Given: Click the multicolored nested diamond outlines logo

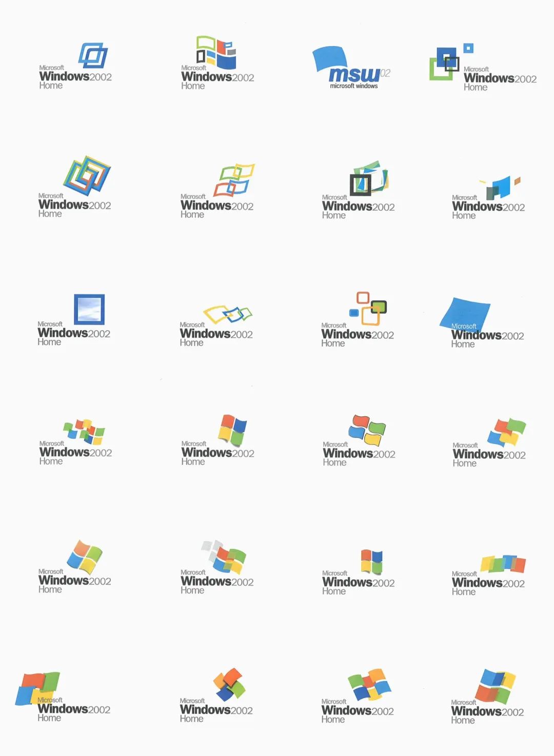Looking at the screenshot, I should 87,175.
